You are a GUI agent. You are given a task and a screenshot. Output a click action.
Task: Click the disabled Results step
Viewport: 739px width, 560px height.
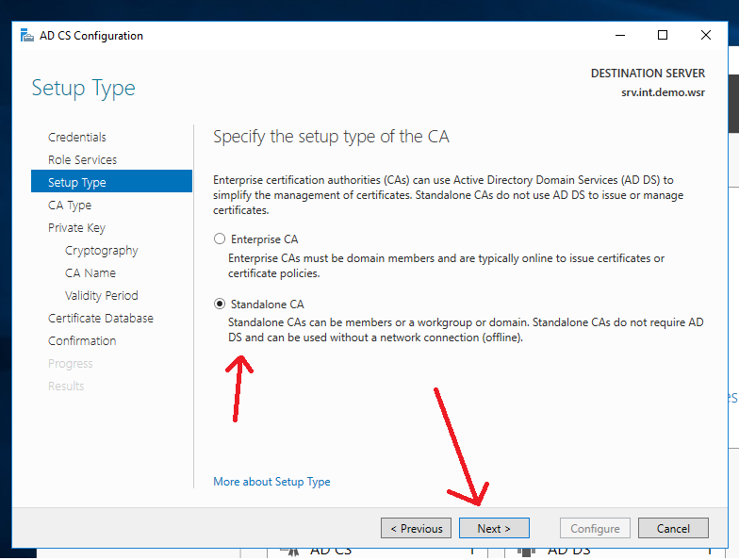(x=66, y=387)
